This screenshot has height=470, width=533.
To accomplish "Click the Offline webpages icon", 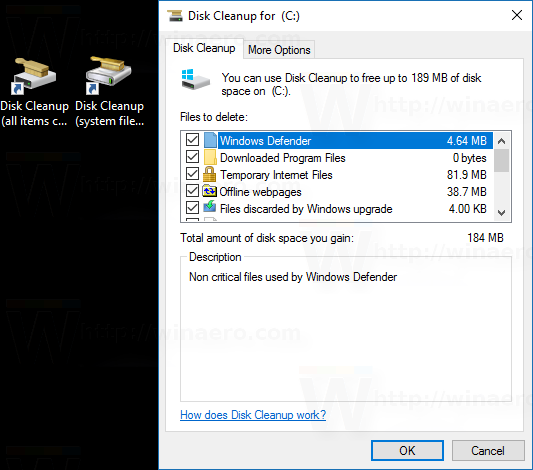I will (x=209, y=191).
